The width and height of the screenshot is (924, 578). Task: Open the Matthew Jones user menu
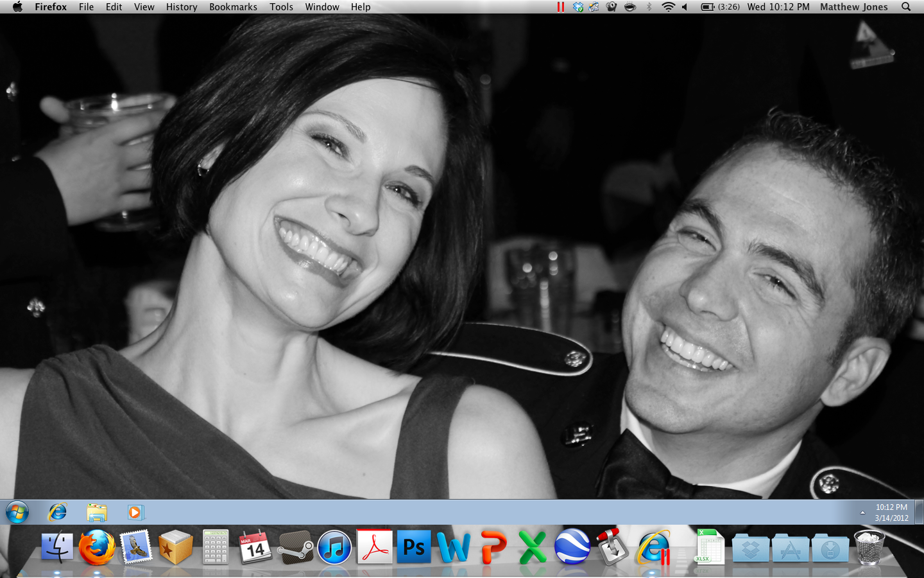point(853,7)
